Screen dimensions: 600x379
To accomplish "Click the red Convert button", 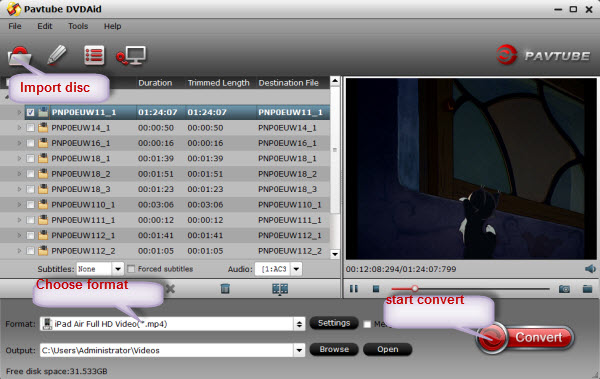I will [525, 337].
